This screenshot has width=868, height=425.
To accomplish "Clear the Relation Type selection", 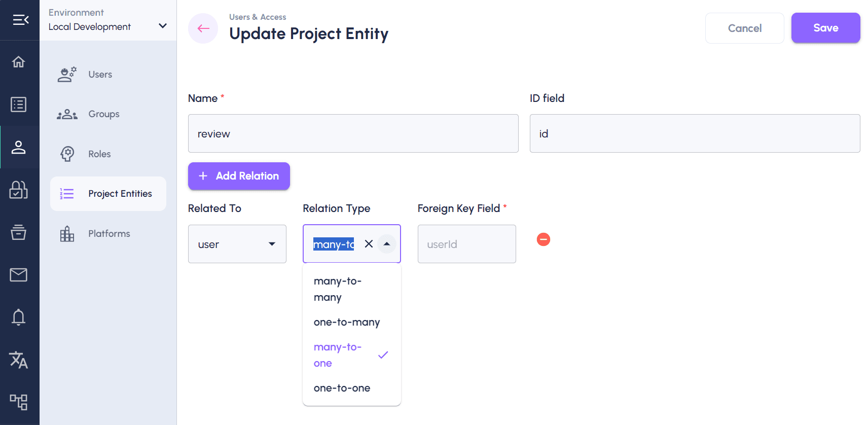I will (x=369, y=244).
